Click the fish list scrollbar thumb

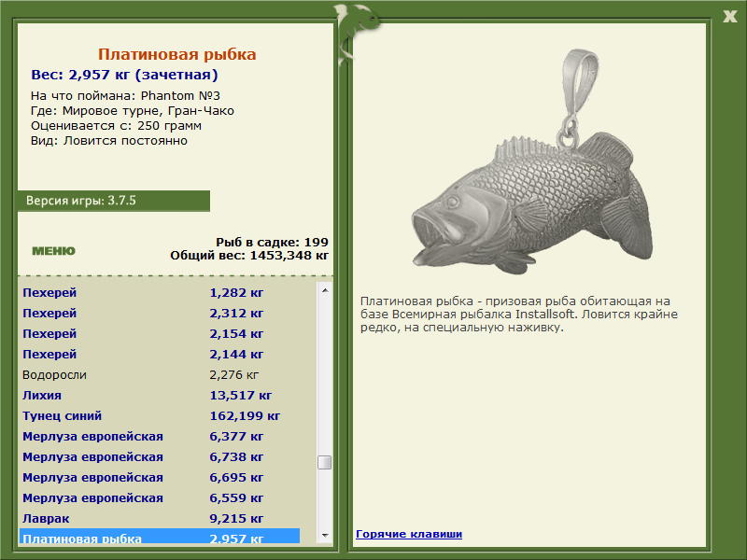pos(324,462)
